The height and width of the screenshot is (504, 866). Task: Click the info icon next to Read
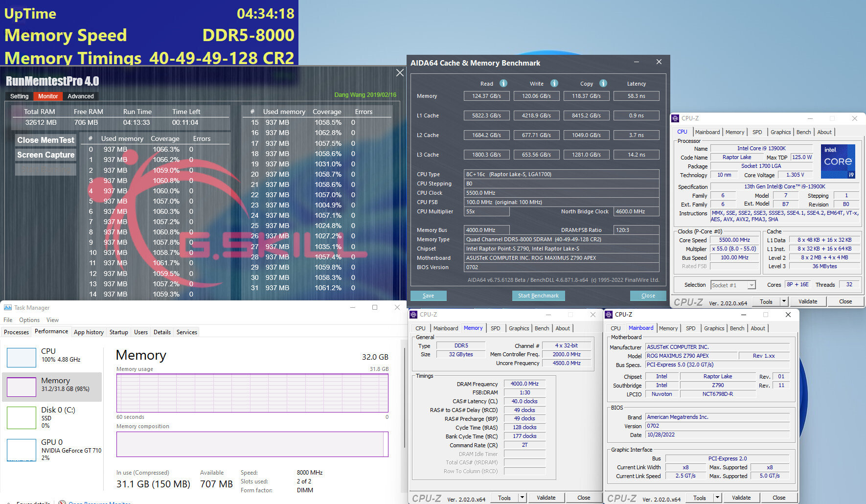tap(503, 83)
